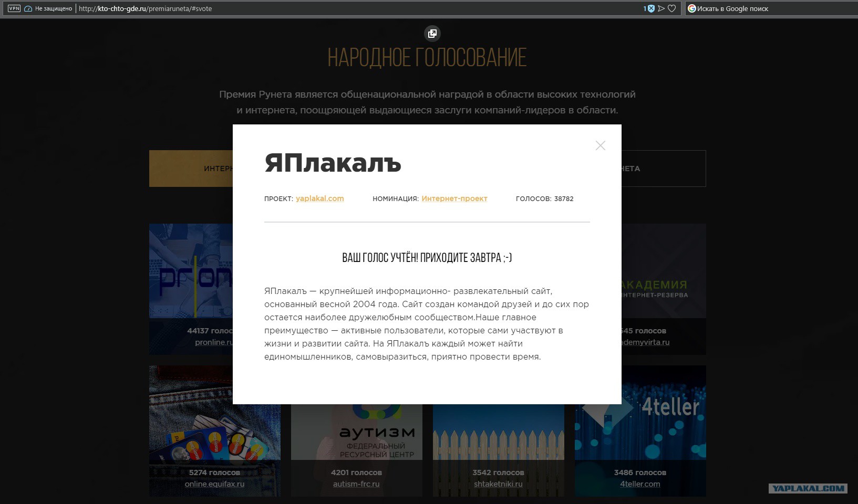
Task: Add page to bookmarks with heart icon
Action: (671, 8)
